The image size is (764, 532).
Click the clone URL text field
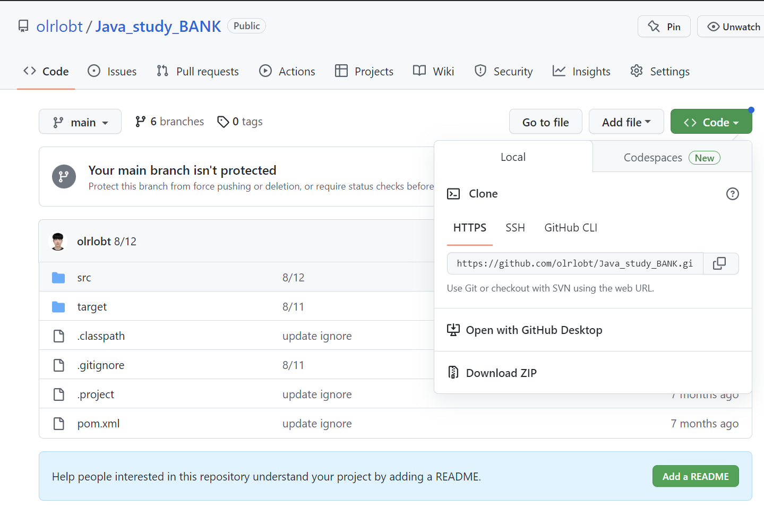[575, 263]
